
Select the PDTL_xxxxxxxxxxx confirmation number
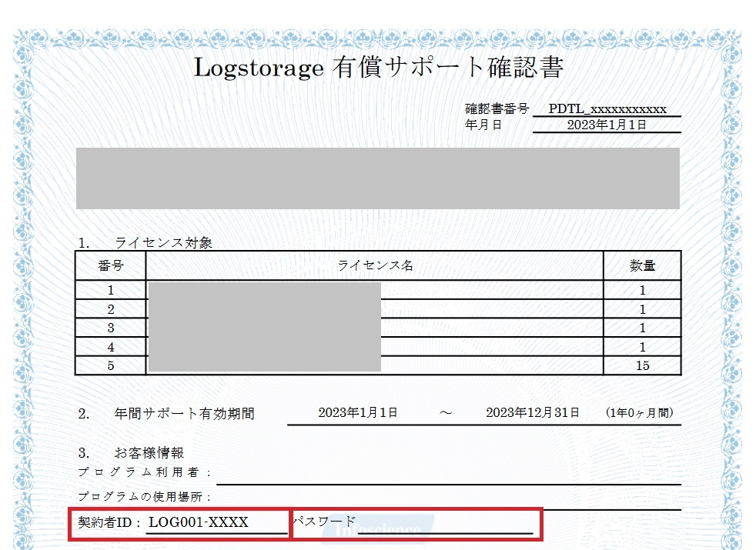607,108
